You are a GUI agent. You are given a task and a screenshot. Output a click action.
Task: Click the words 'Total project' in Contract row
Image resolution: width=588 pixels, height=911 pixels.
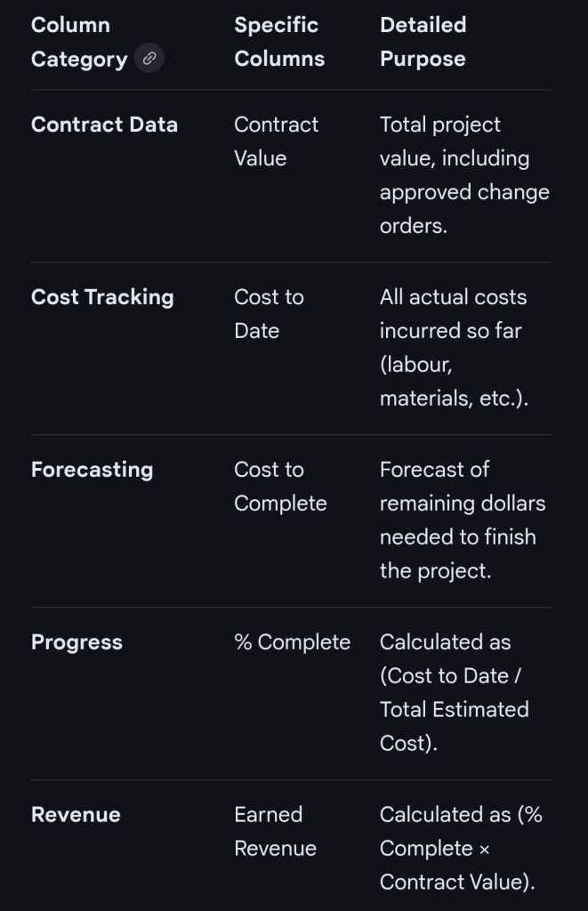[x=439, y=125]
